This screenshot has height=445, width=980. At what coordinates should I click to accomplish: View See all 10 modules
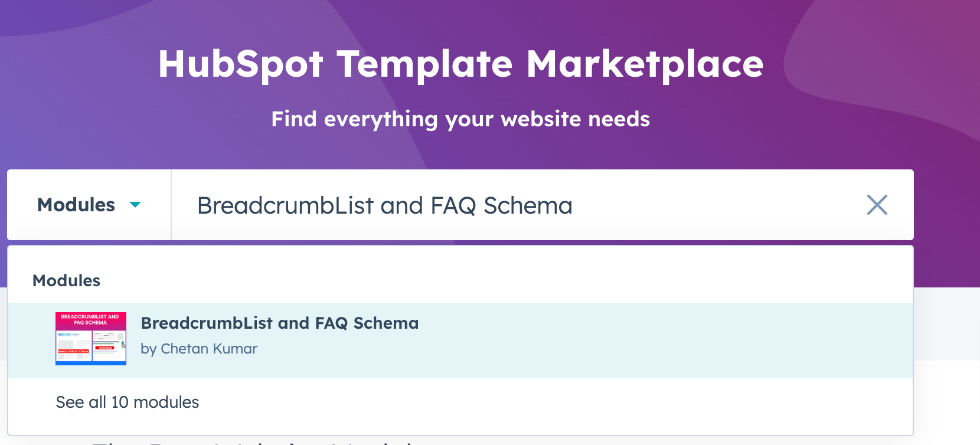pos(128,403)
